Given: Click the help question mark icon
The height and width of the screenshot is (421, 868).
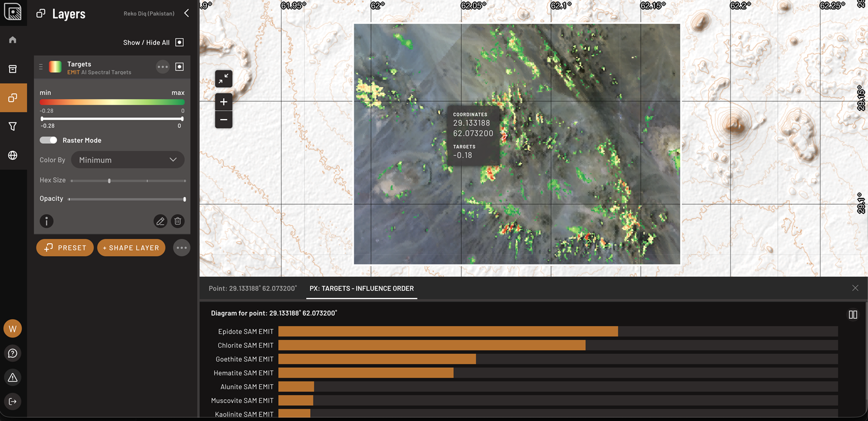Looking at the screenshot, I should (13, 353).
